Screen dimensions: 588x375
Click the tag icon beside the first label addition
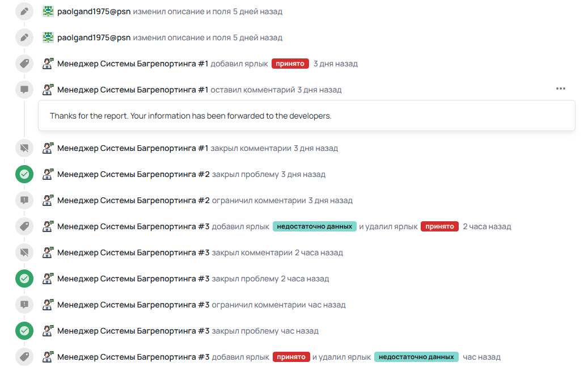click(x=24, y=64)
